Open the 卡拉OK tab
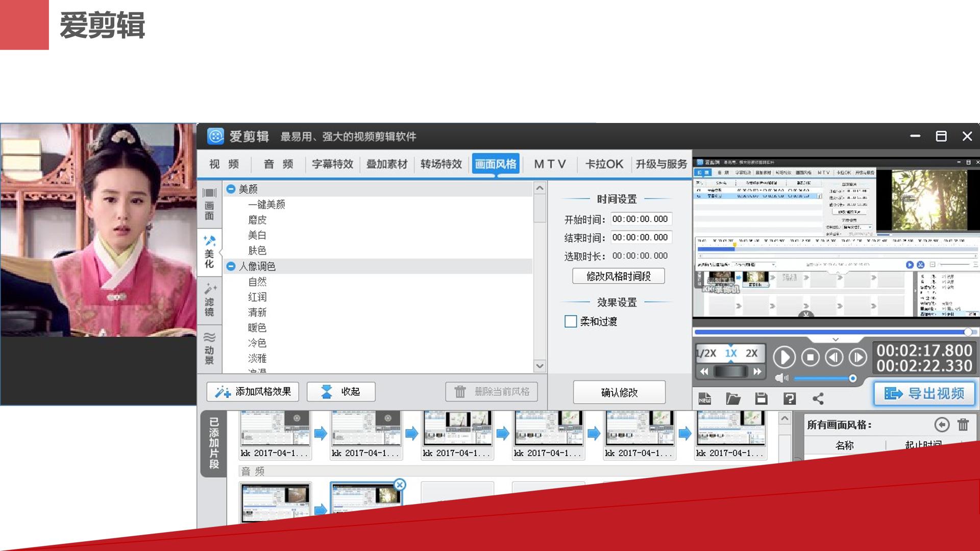The height and width of the screenshot is (551, 980). [x=604, y=164]
